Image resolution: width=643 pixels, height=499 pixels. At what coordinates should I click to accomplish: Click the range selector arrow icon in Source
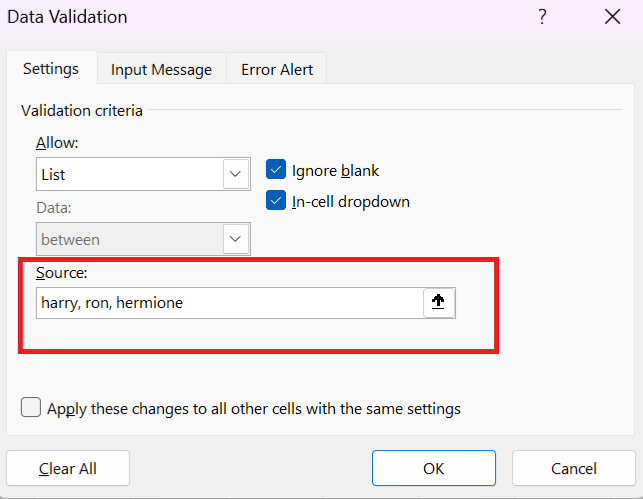(x=438, y=303)
